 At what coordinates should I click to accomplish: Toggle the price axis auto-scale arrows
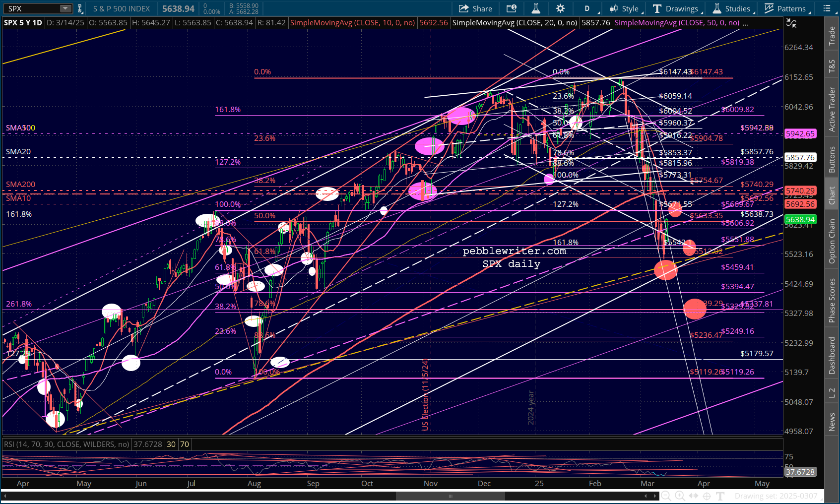coord(791,23)
